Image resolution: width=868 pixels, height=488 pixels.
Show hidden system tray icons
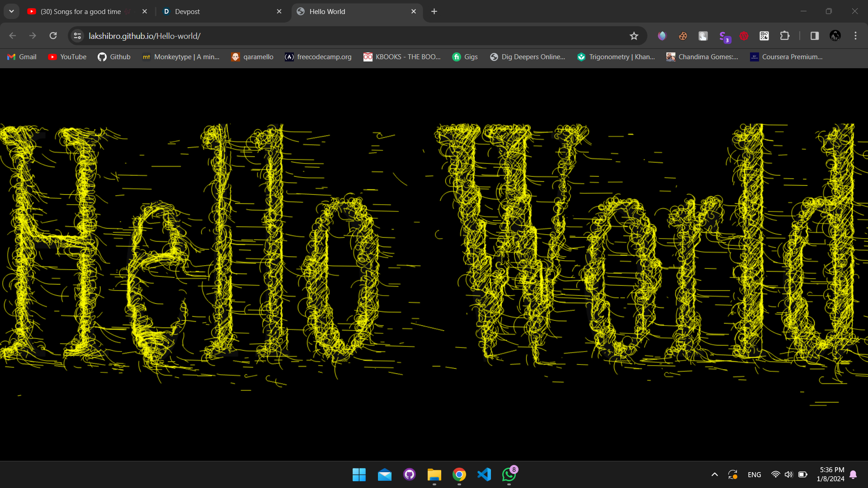tap(714, 474)
